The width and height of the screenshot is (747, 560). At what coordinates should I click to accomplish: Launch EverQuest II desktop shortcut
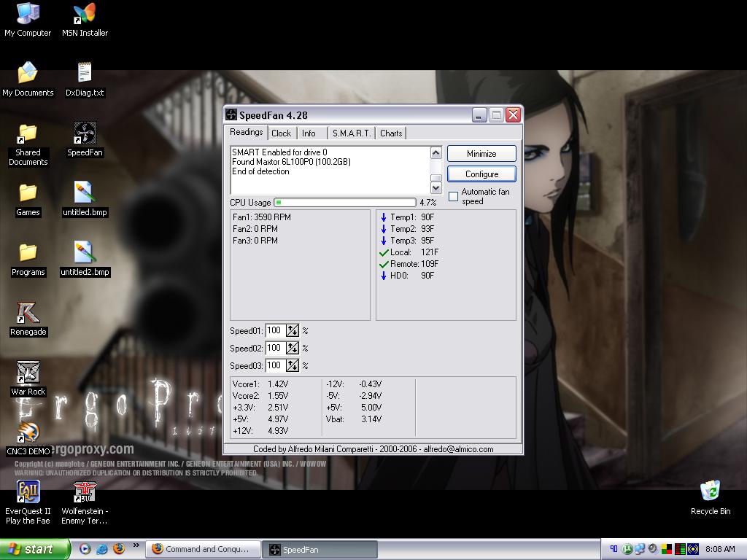28,493
